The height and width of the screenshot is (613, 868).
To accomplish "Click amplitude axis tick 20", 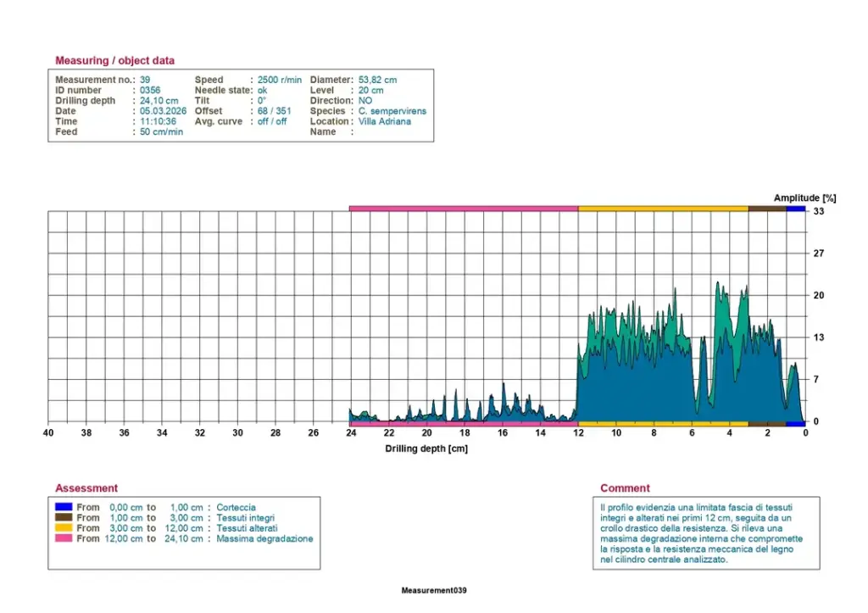I will pos(818,296).
